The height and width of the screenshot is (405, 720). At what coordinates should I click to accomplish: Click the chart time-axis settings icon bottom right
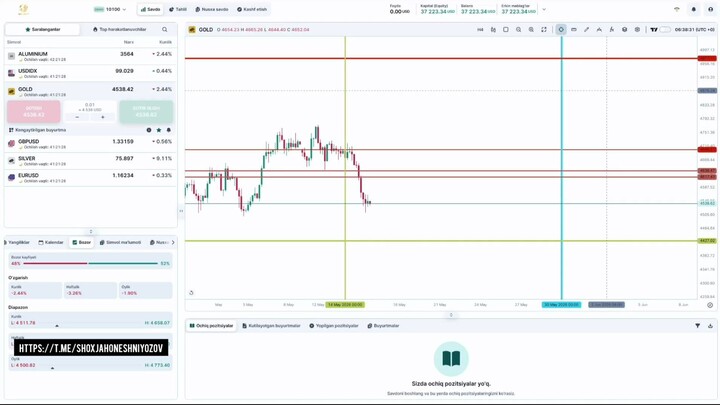[x=710, y=305]
